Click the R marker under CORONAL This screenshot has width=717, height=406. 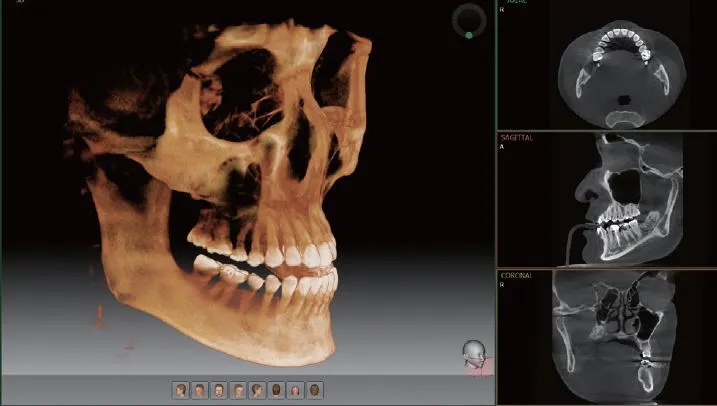click(502, 285)
